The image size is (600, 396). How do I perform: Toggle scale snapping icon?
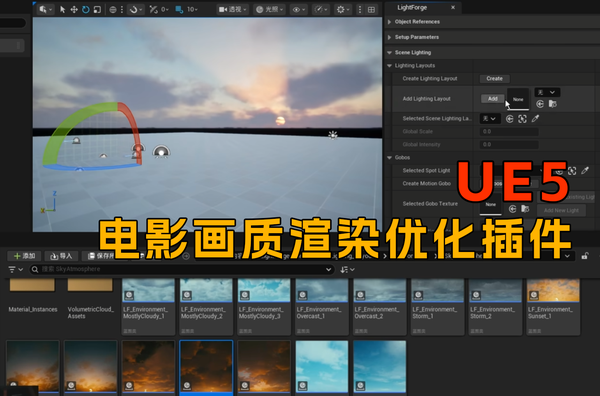tap(179, 10)
